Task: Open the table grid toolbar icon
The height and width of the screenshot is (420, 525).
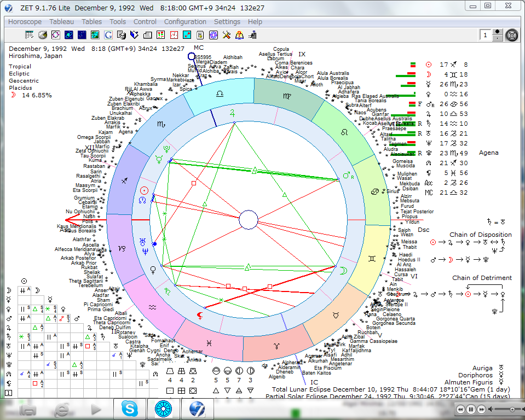Action: [x=29, y=35]
